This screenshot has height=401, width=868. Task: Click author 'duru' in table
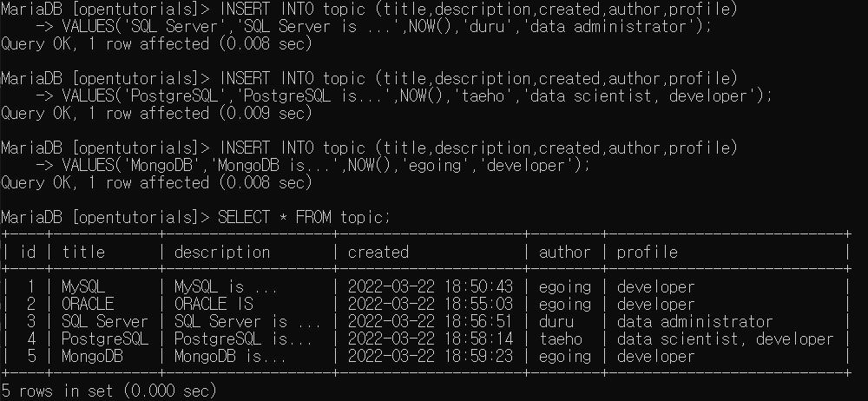pyautogui.click(x=556, y=322)
